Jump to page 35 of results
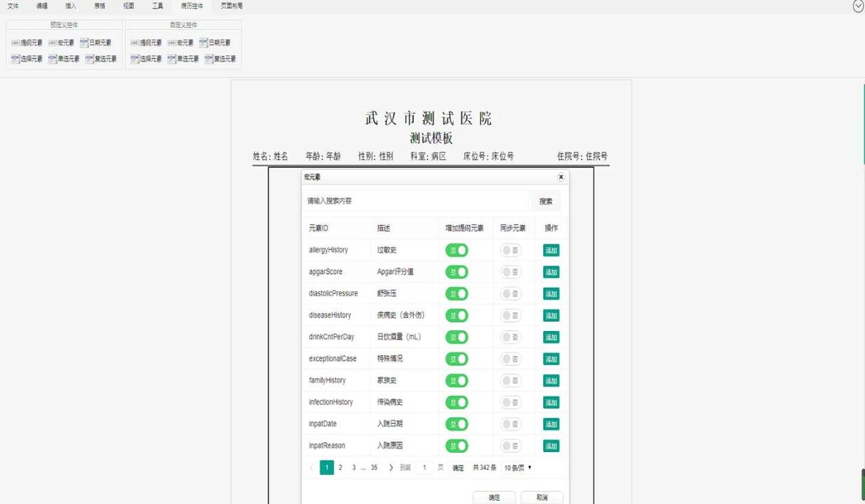The width and height of the screenshot is (865, 504). pos(374,468)
